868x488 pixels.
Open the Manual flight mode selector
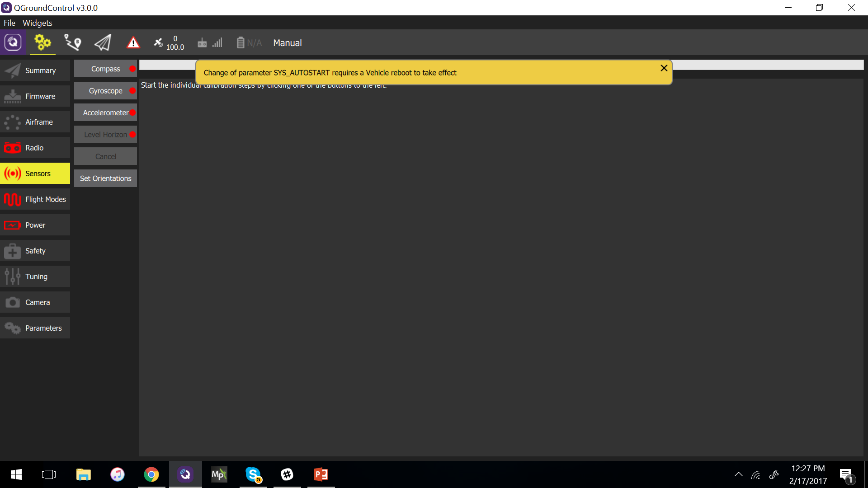(x=287, y=43)
